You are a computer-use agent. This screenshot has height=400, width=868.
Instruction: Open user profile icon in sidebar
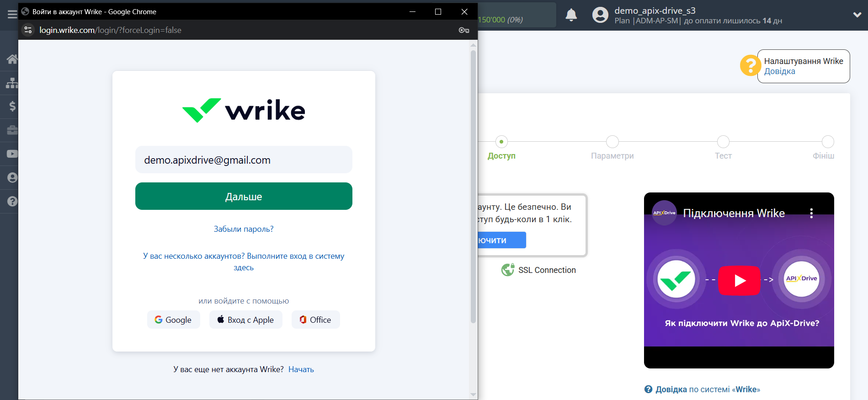(x=12, y=178)
